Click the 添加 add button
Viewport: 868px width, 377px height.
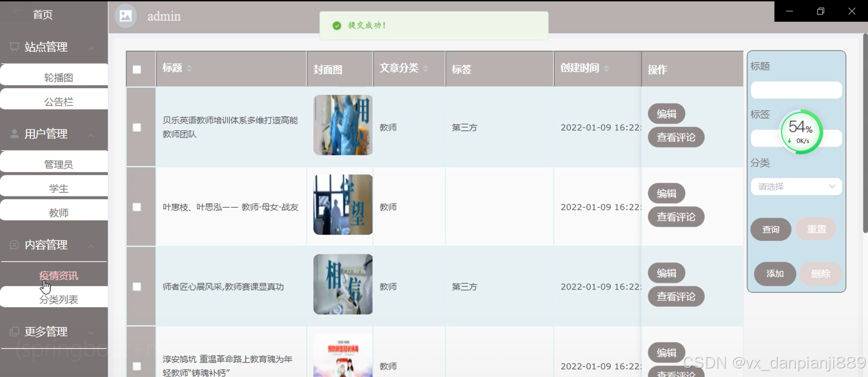point(775,274)
